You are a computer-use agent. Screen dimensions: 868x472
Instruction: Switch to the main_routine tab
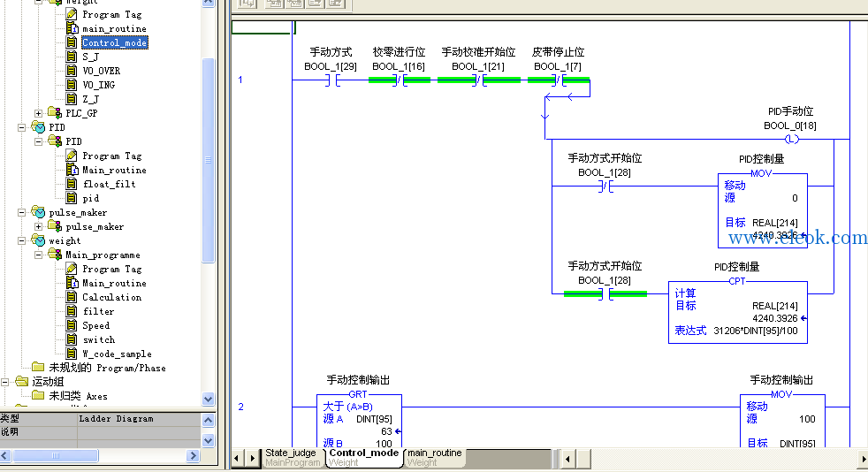pos(435,457)
